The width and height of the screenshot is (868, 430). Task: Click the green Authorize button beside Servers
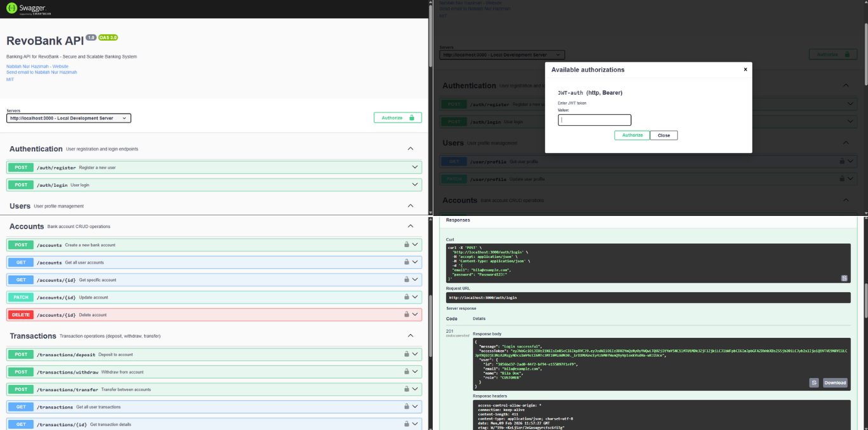(x=397, y=118)
